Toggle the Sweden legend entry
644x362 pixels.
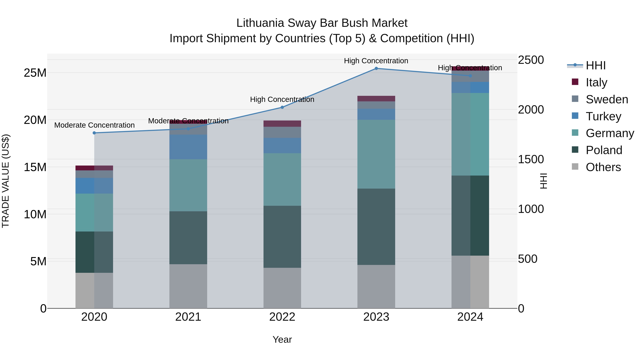(600, 99)
